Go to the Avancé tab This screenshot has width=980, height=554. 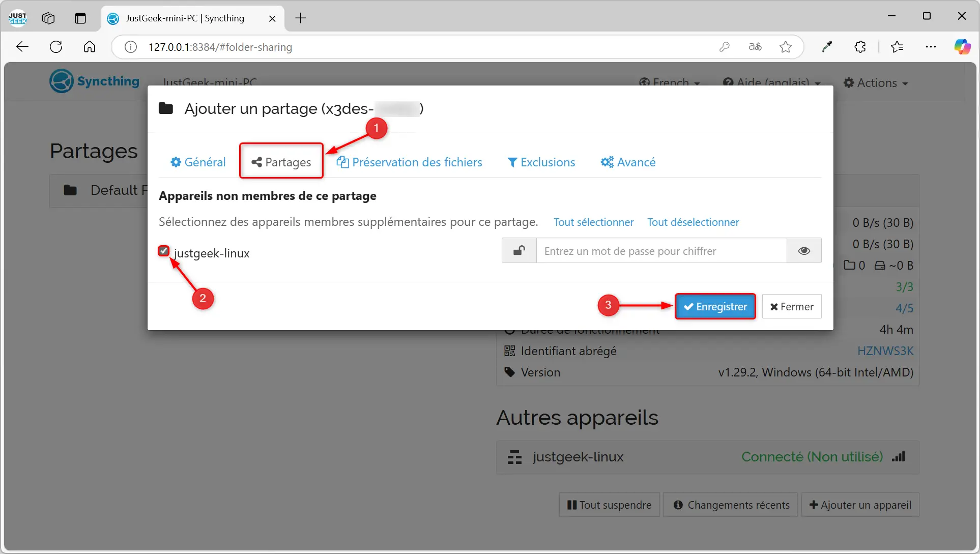pos(628,162)
